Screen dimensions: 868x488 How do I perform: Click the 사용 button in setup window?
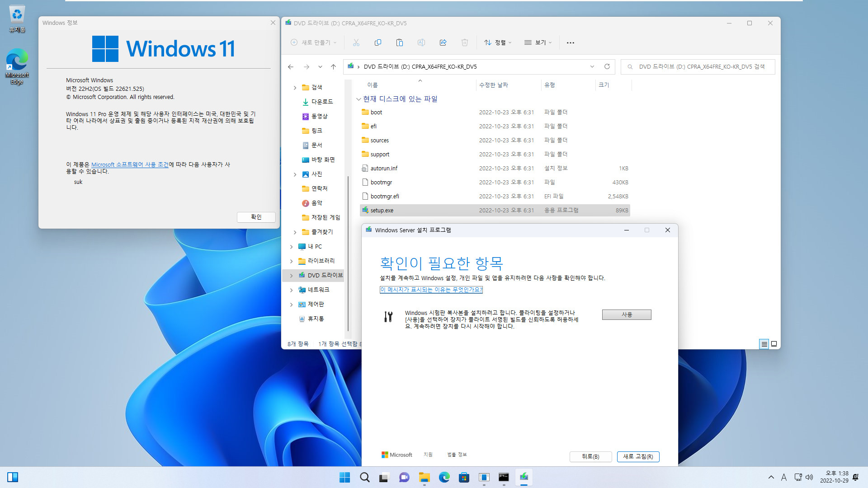point(627,314)
